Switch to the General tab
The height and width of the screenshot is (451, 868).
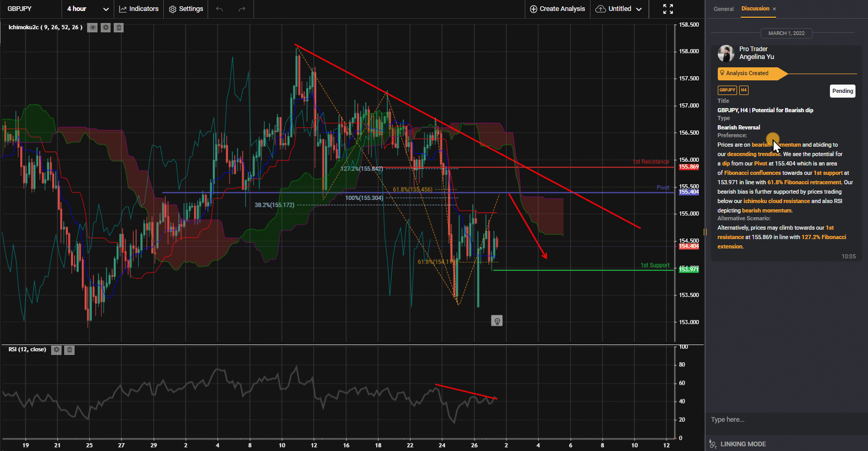tap(724, 9)
